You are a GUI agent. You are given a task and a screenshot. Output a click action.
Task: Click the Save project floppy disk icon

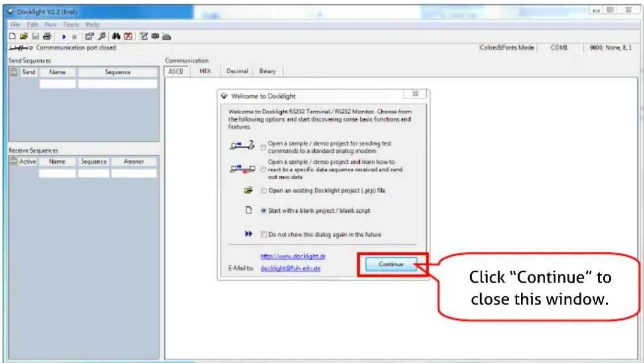35,36
